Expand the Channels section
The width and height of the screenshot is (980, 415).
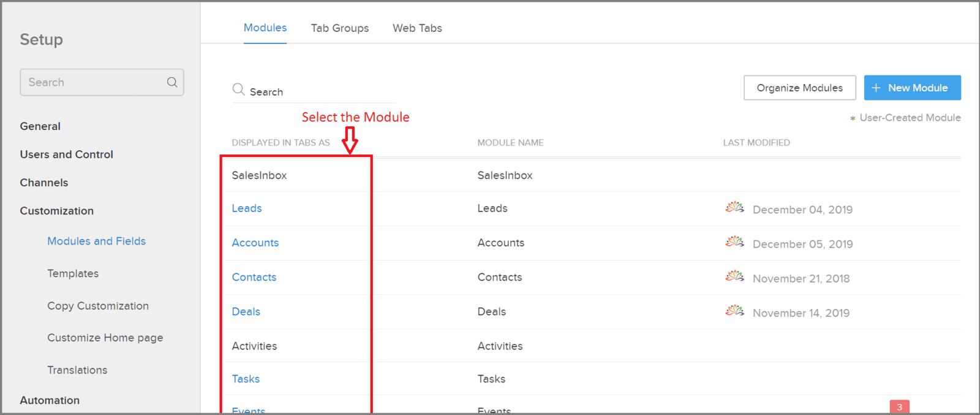tap(44, 183)
